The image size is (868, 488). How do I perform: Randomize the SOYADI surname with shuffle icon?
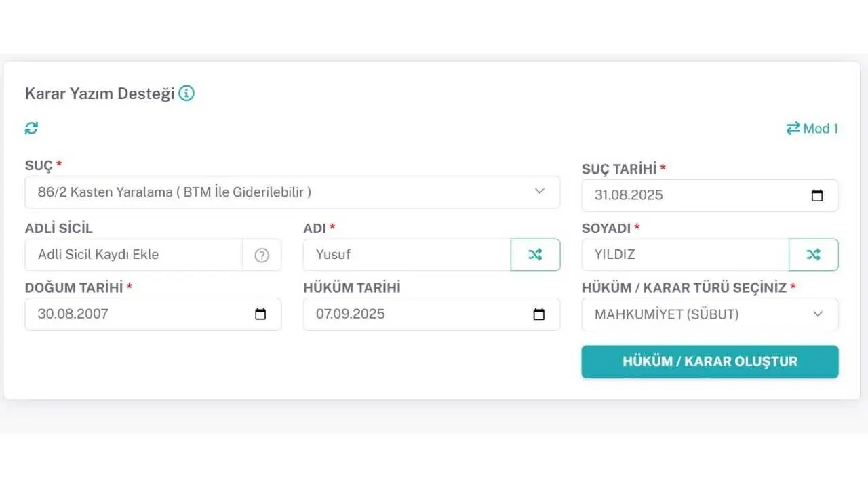(x=813, y=255)
